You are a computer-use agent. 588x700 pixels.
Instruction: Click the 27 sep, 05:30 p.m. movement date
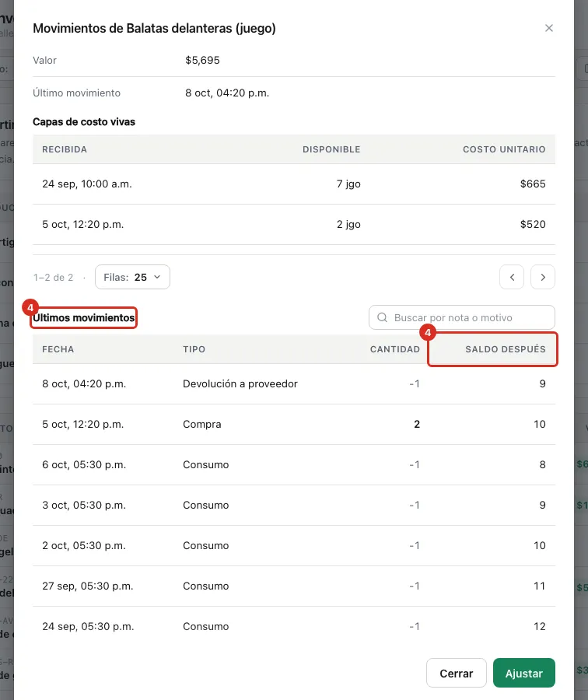pyautogui.click(x=88, y=586)
